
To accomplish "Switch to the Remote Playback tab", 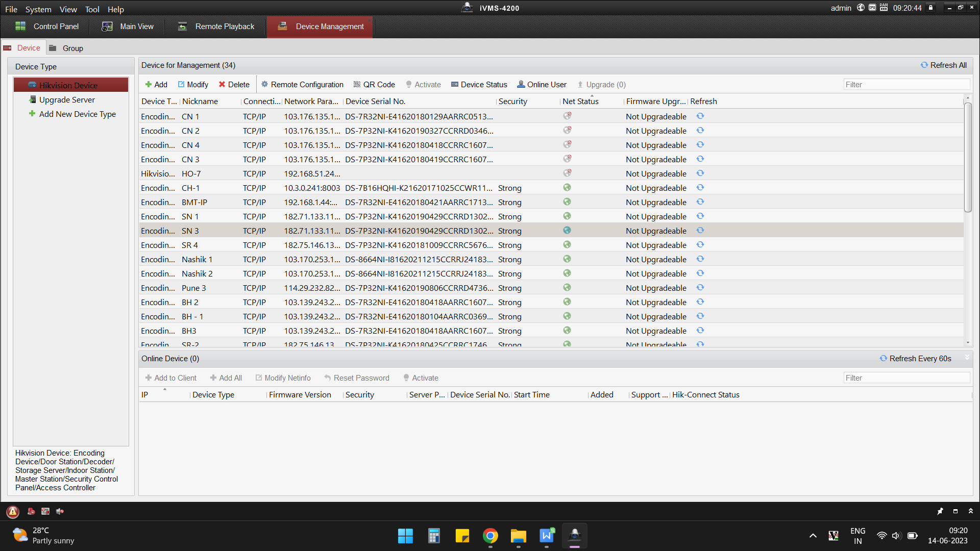I will tap(216, 27).
